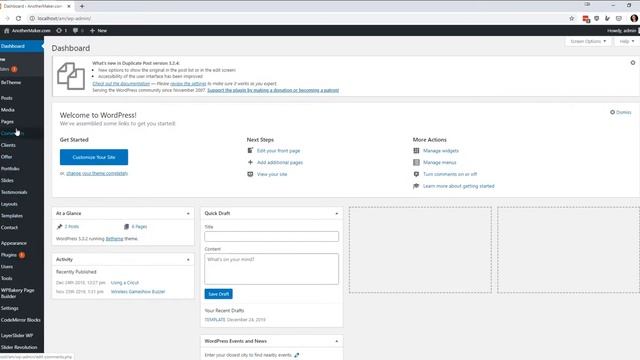Click the pencil icon to edit events city
This screenshot has width=640, height=360.
[297, 355]
